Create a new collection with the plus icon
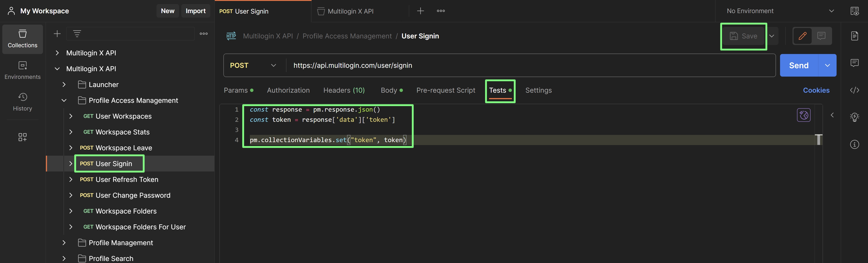Image resolution: width=868 pixels, height=263 pixels. click(57, 34)
